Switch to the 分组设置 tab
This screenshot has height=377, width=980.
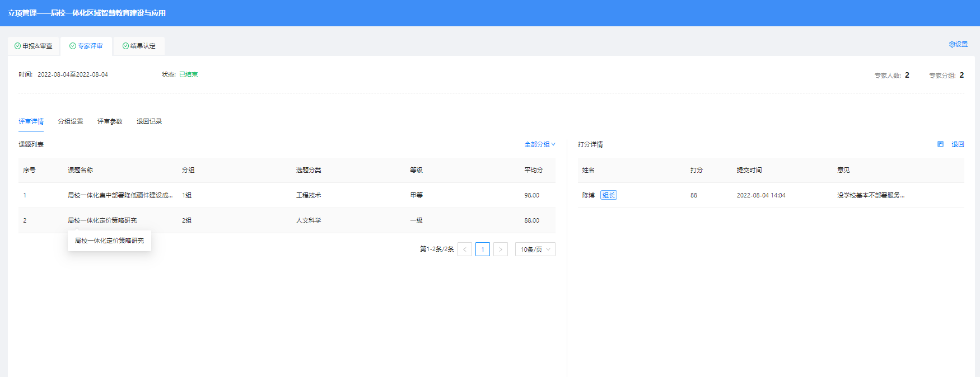(71, 121)
